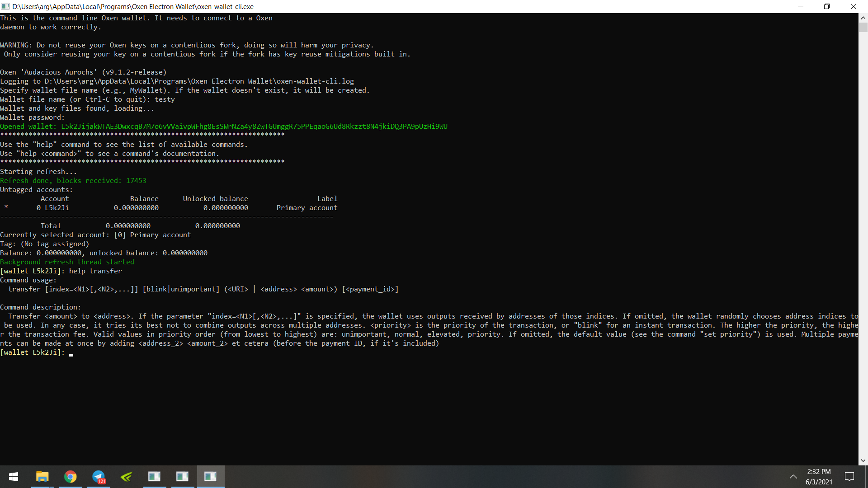Click the vertical scrollbar thumb
Viewport: 868px width, 488px height.
(863, 28)
